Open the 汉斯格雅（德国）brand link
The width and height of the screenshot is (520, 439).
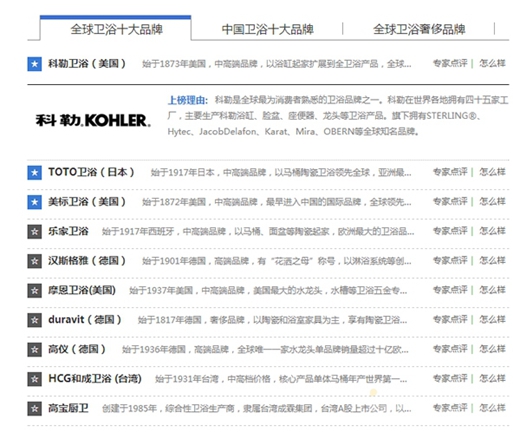[x=87, y=260]
